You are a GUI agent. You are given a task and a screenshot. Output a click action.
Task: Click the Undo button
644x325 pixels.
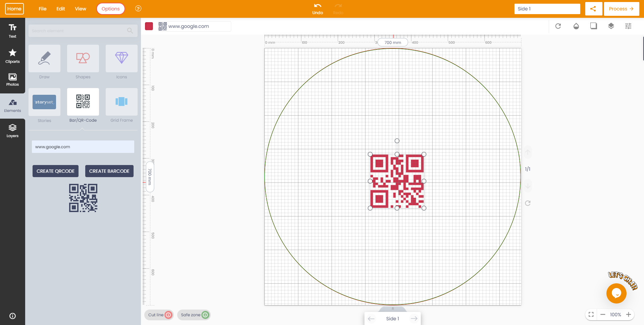point(317,9)
